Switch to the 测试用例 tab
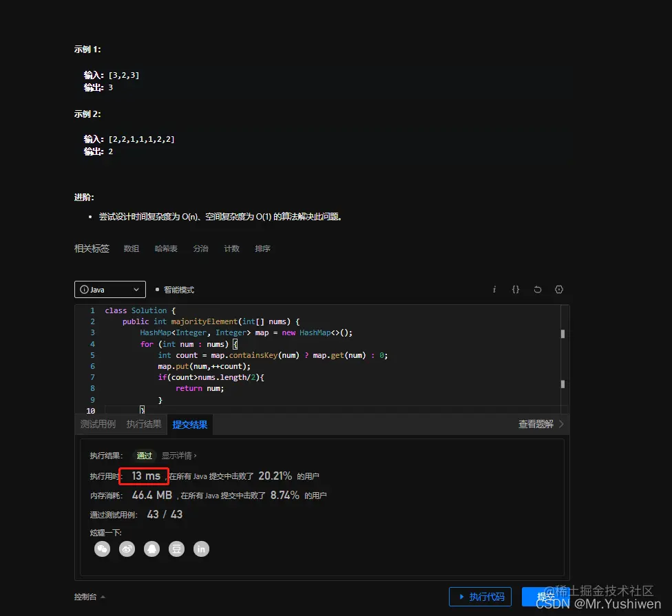 pyautogui.click(x=98, y=424)
